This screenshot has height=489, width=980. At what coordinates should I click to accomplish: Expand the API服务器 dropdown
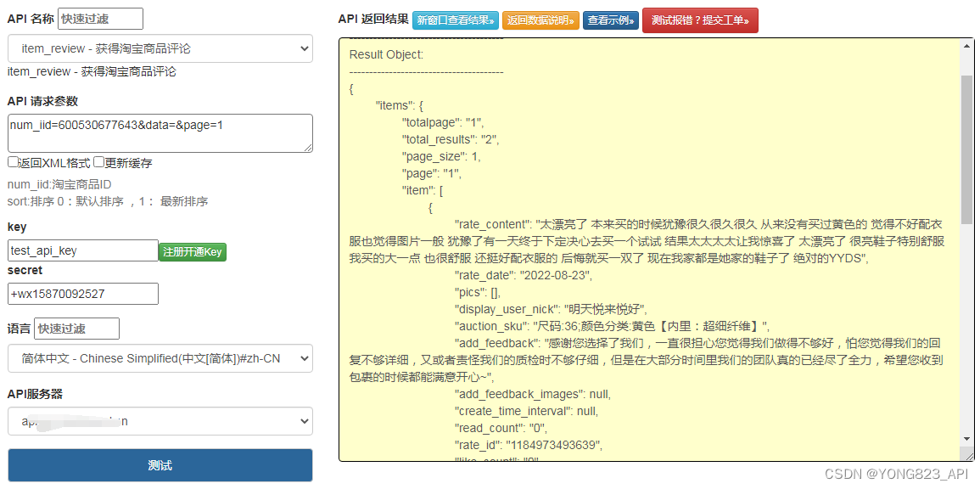[x=160, y=421]
